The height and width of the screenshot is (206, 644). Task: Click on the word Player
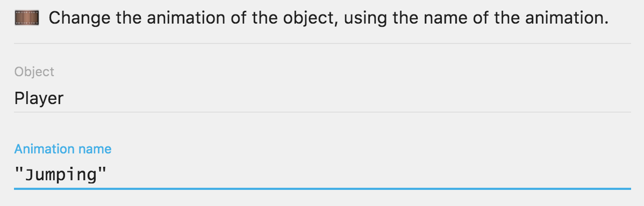point(39,99)
